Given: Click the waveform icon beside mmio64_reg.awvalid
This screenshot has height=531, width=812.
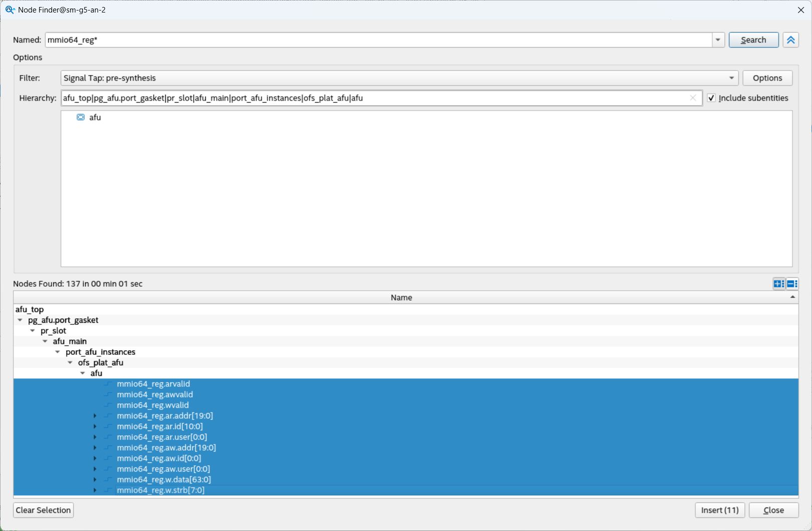Looking at the screenshot, I should point(108,394).
